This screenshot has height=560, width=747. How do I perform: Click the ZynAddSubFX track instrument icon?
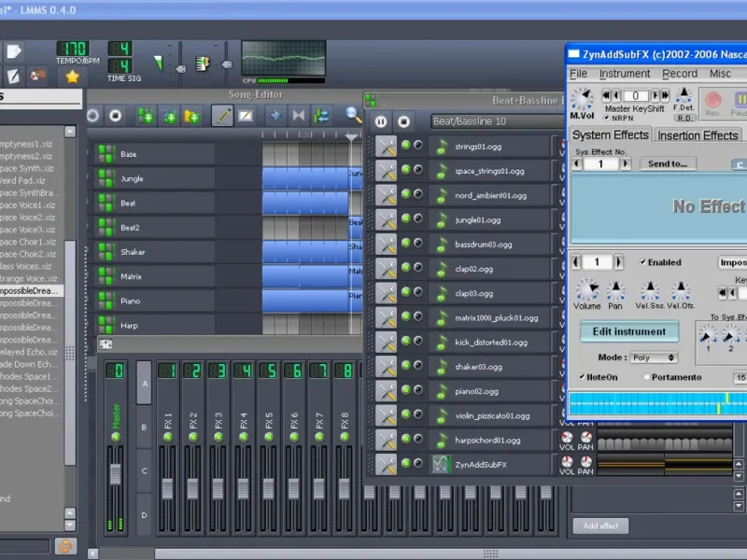[441, 464]
